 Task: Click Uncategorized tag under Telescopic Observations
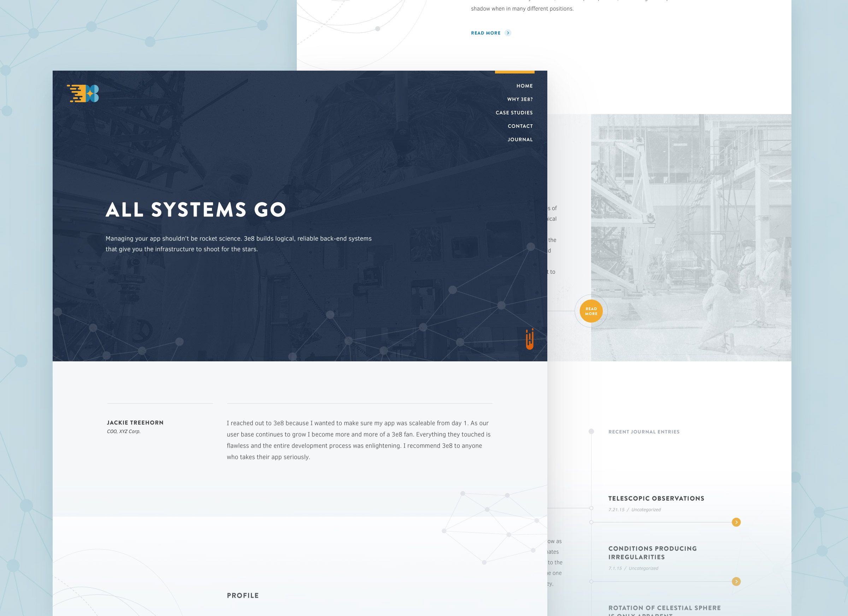(646, 510)
